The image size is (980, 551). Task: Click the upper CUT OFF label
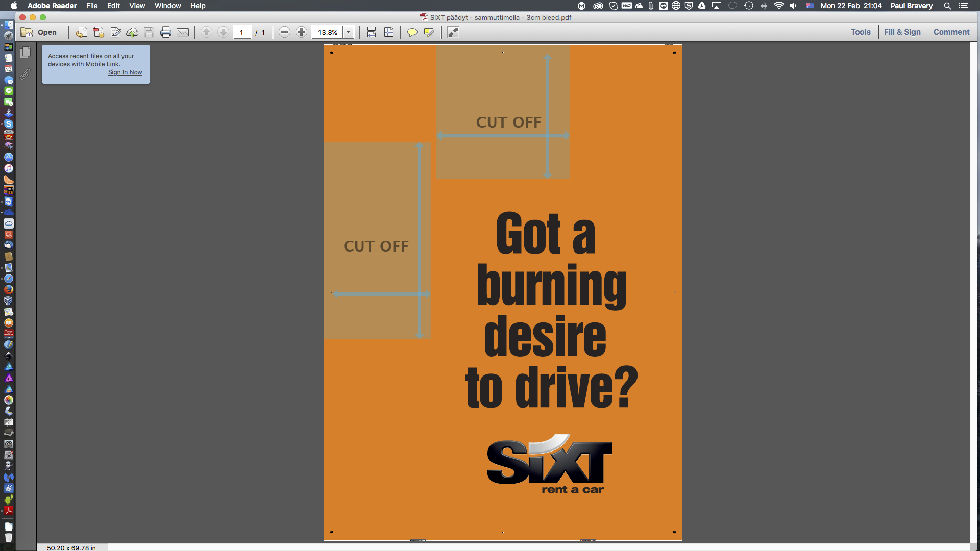[x=508, y=122]
